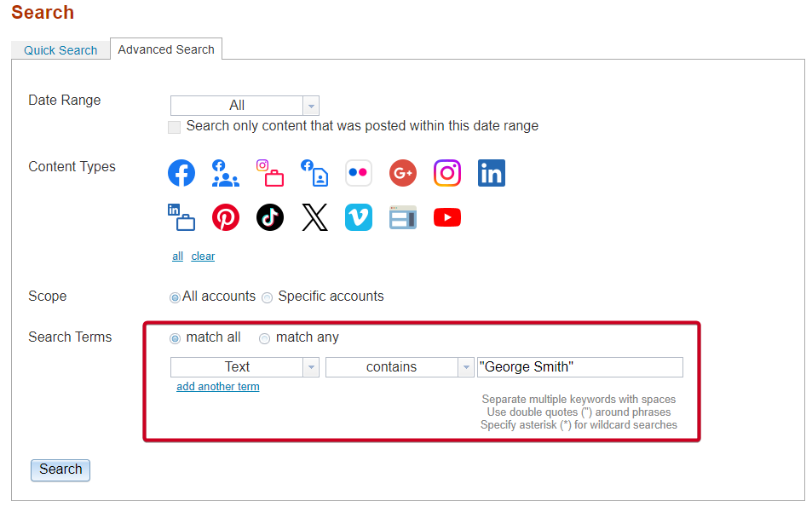Select the match any radio button

[x=265, y=338]
